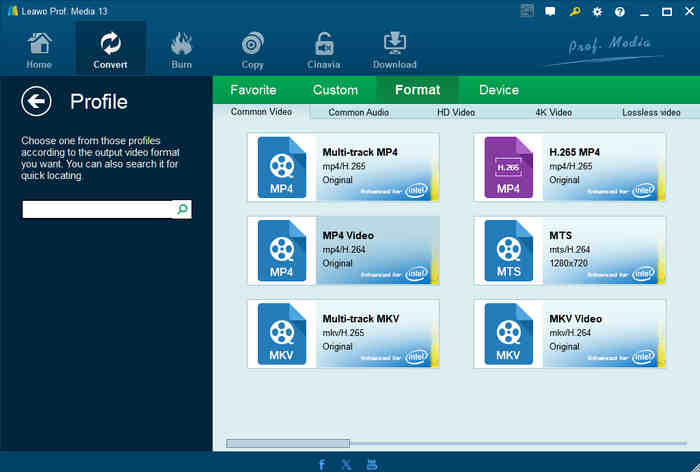The image size is (700, 472).
Task: Click the search magnifier icon
Action: (182, 209)
